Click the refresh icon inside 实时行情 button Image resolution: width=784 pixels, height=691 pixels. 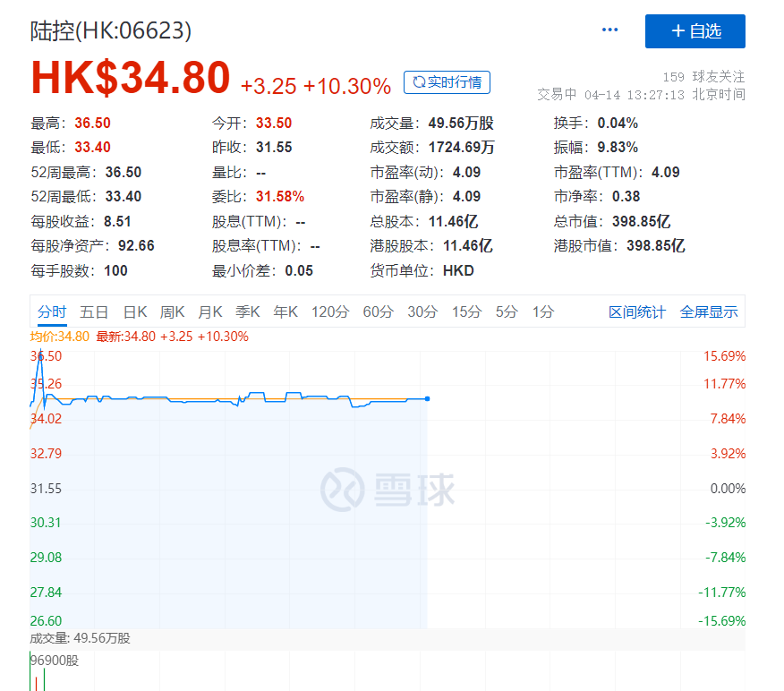[x=417, y=81]
